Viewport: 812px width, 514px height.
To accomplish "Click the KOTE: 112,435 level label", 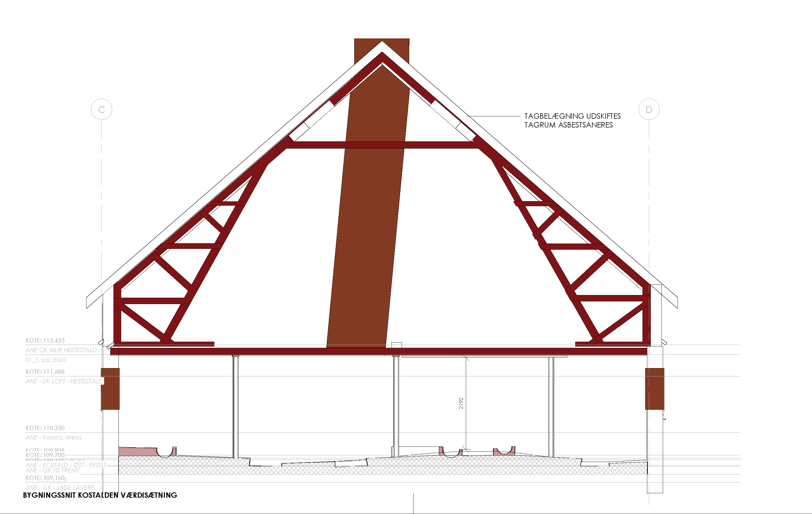I will (45, 340).
